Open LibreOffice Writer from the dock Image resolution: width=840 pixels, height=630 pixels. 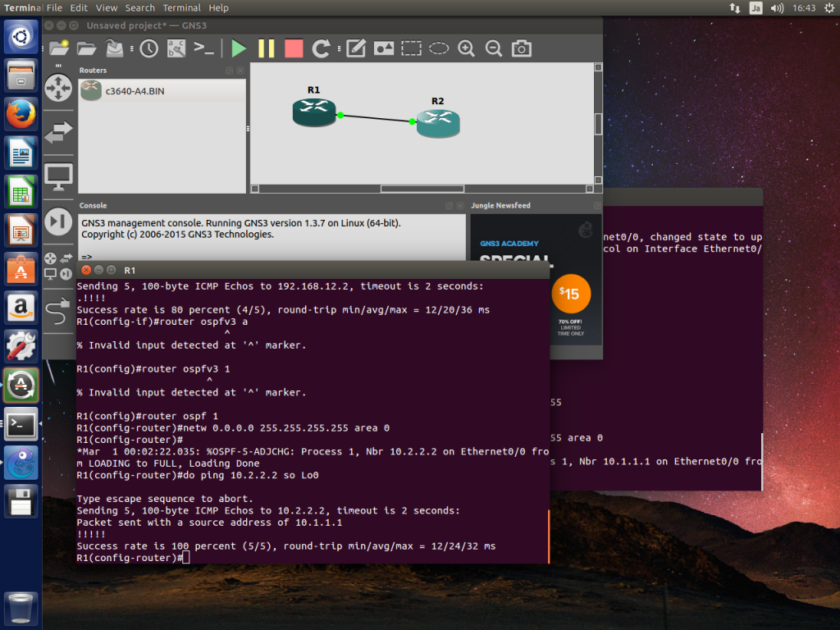point(21,153)
